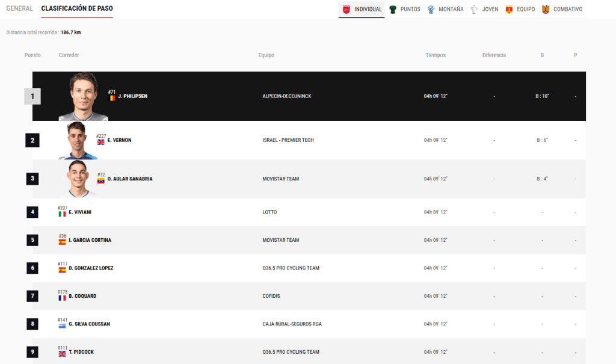Click the position 2 rank badge

32,141
